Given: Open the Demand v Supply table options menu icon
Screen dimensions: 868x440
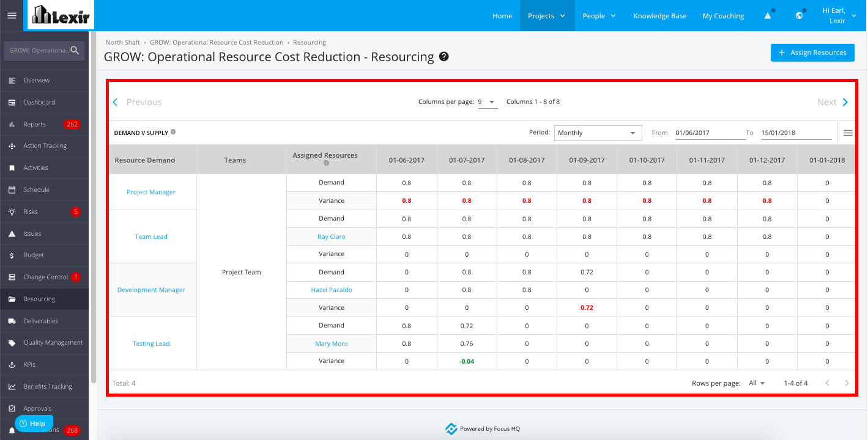Looking at the screenshot, I should pyautogui.click(x=848, y=133).
